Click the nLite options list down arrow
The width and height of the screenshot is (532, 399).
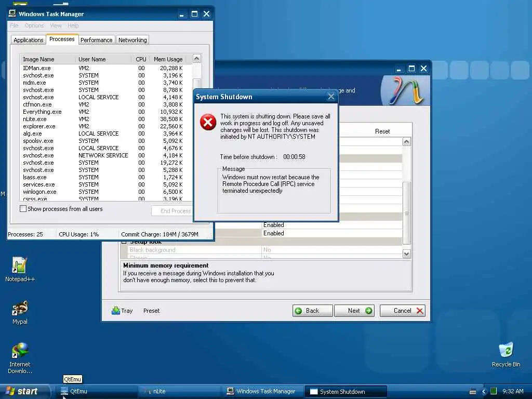tap(406, 254)
